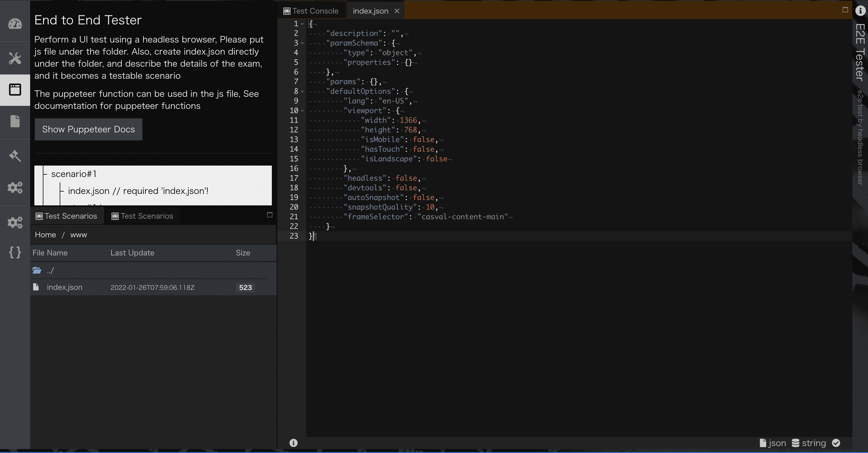Open the document file sidebar icon
The image size is (868, 453).
click(15, 121)
